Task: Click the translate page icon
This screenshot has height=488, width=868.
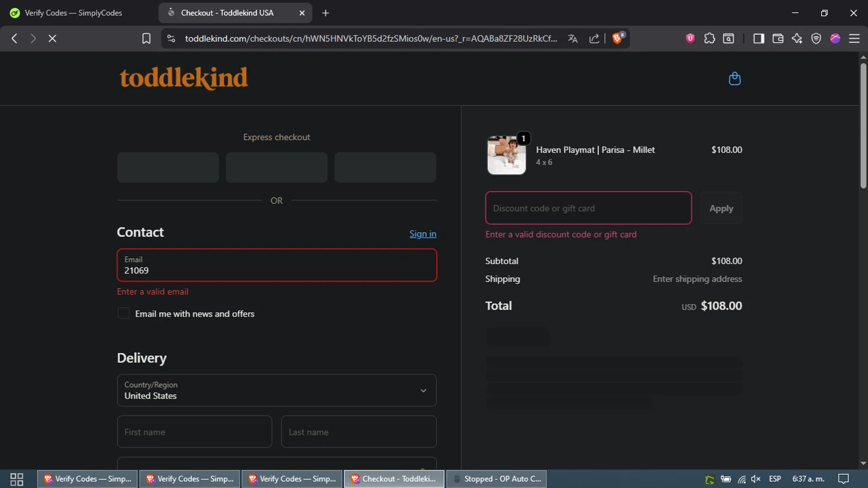Action: point(573,38)
